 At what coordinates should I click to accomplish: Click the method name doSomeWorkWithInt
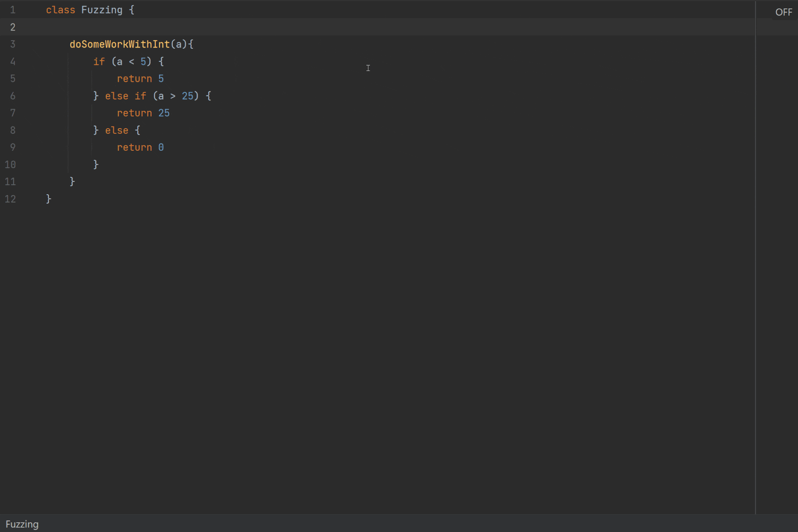pos(120,44)
